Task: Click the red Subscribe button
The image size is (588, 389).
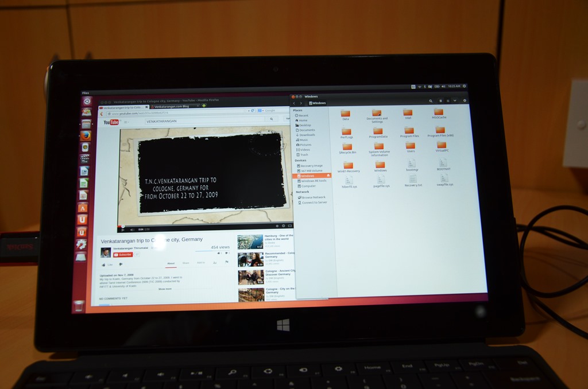Action: [x=123, y=254]
